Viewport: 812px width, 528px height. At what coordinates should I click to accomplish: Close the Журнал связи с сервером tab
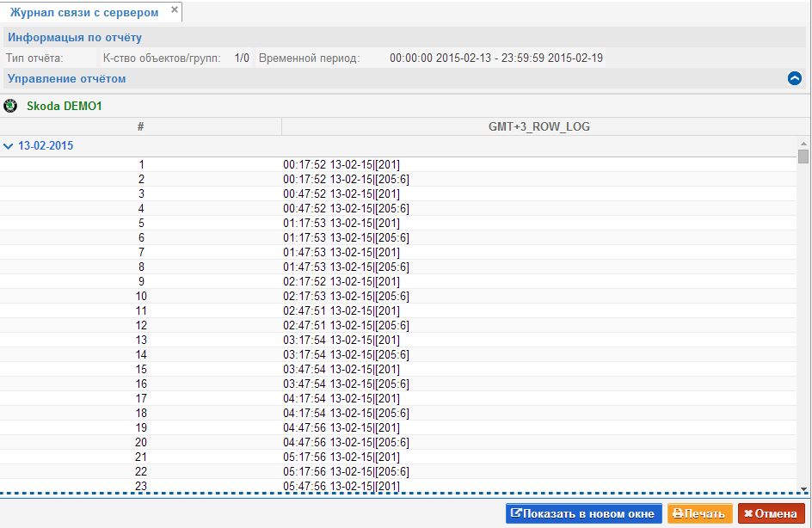coord(175,10)
